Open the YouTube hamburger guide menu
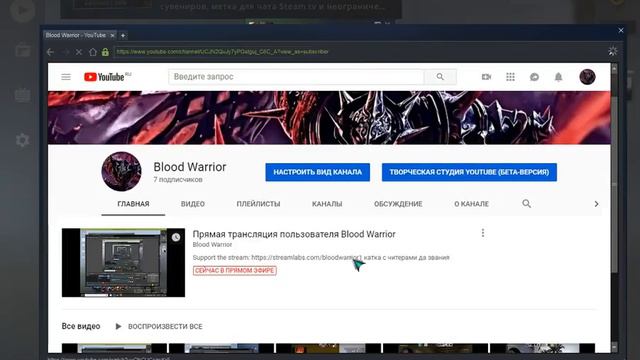Screen dimensions: 640x360 (x=66, y=77)
